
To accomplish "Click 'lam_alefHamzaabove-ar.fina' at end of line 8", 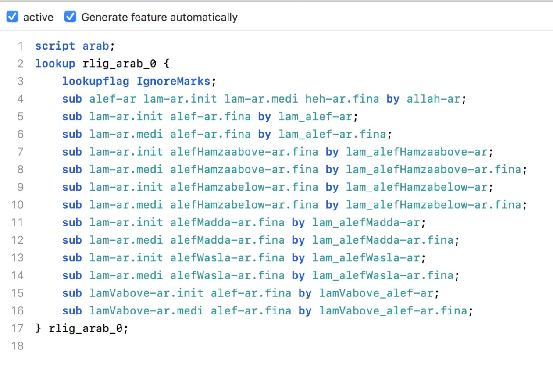I will [x=433, y=170].
